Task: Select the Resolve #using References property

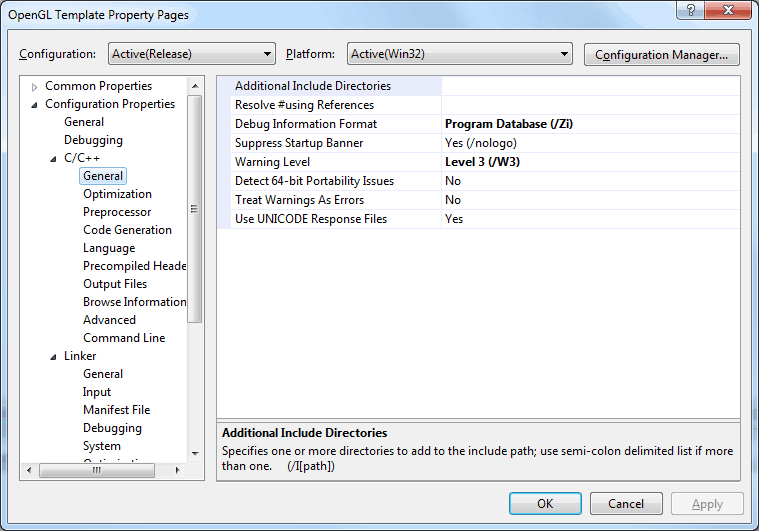Action: 336,105
